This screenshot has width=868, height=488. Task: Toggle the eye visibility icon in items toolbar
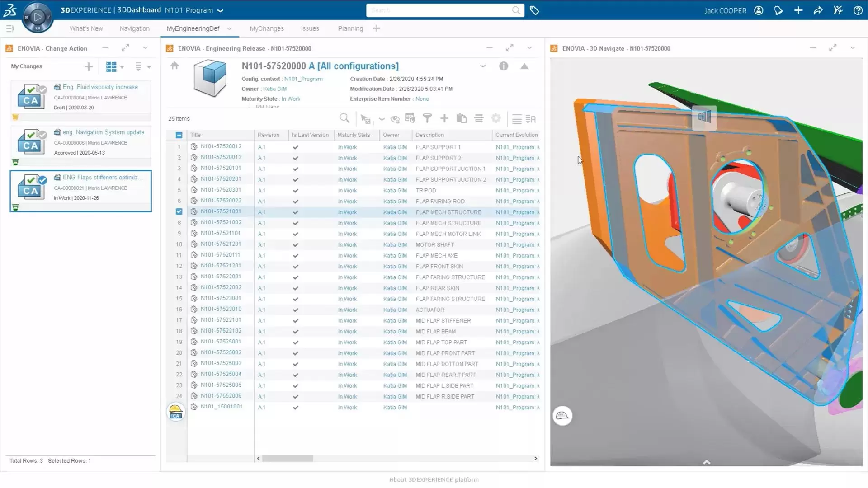[395, 119]
